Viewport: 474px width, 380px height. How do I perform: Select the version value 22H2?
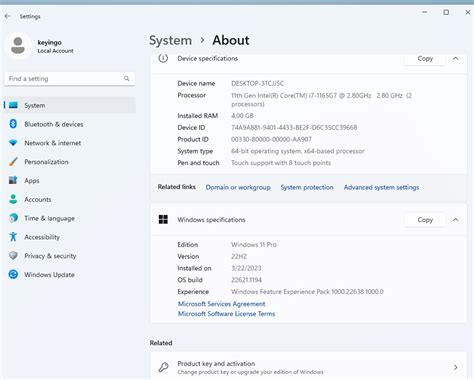tap(239, 256)
